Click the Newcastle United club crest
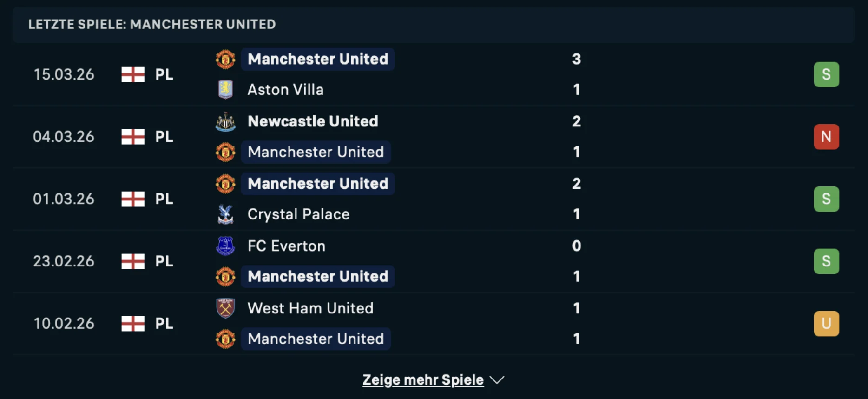This screenshot has height=399, width=868. click(x=225, y=121)
